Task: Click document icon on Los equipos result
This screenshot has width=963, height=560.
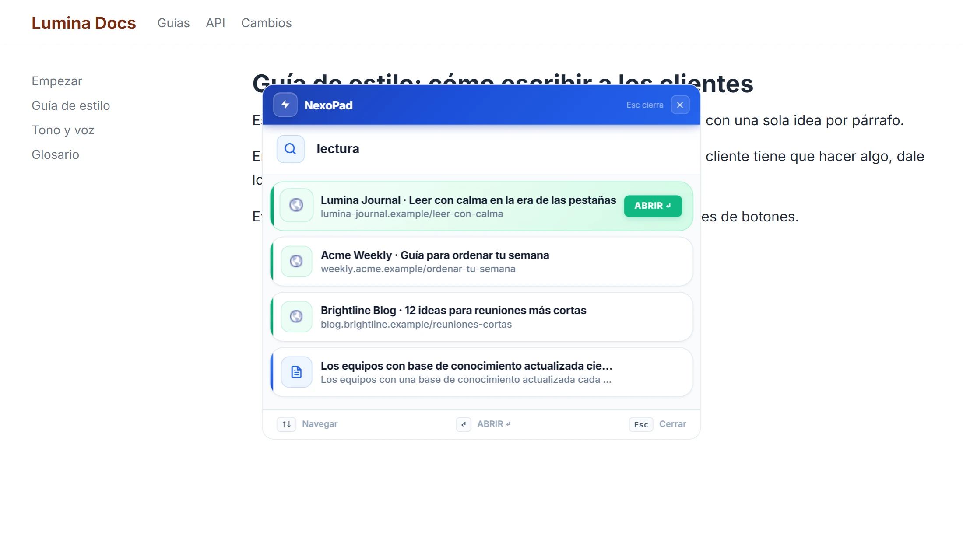Action: point(296,372)
